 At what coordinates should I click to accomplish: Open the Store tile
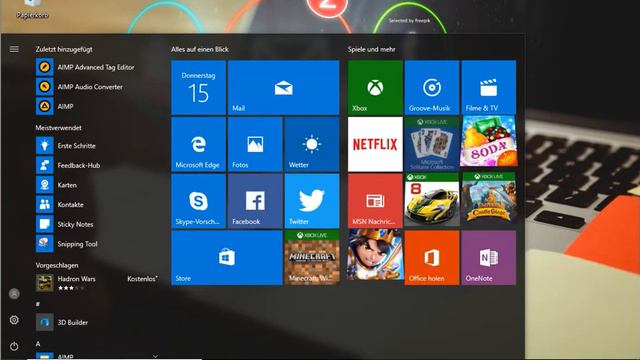(227, 258)
